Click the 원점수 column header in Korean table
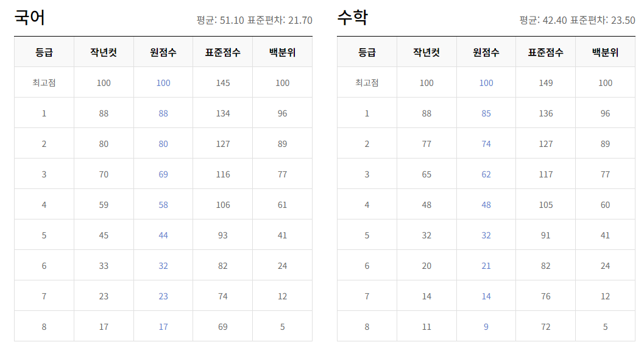This screenshot has height=353, width=644. (x=163, y=52)
